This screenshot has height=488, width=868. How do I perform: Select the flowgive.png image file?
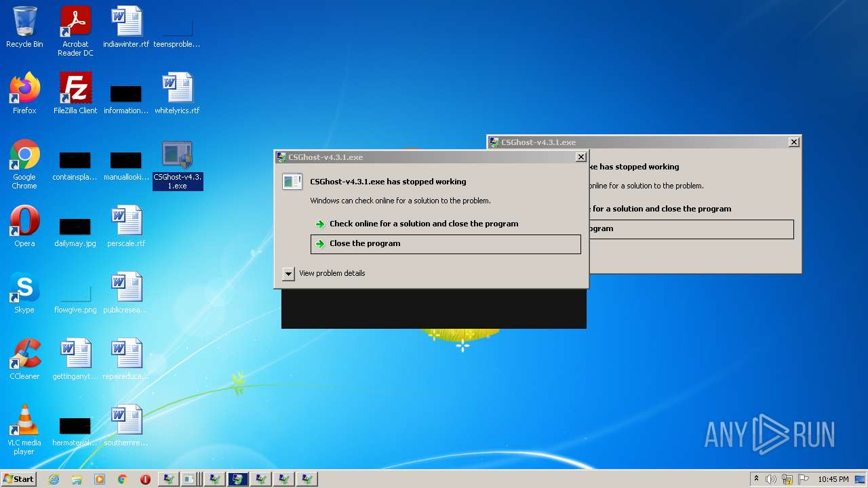coord(75,298)
